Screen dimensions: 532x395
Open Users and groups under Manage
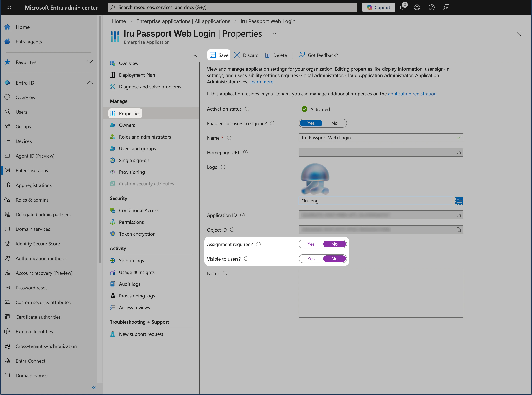click(137, 148)
